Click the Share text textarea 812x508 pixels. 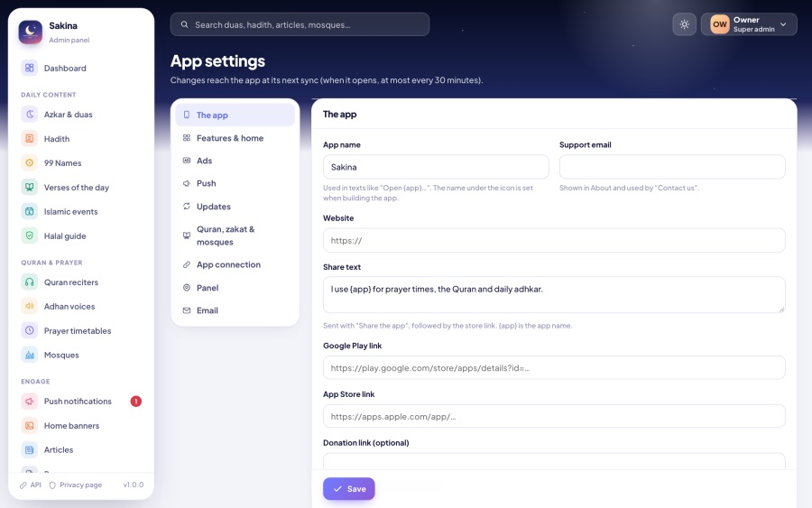[554, 295]
